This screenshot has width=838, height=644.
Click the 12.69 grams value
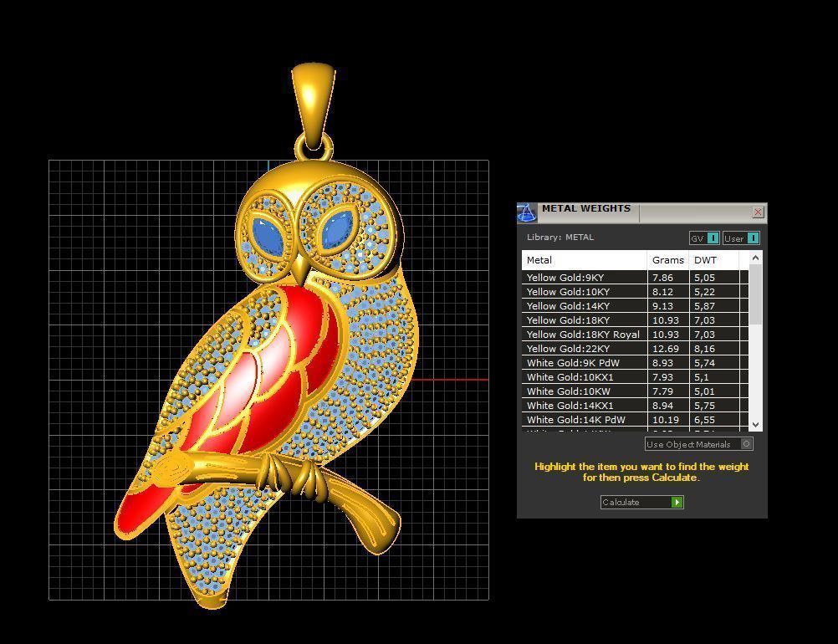pos(666,349)
